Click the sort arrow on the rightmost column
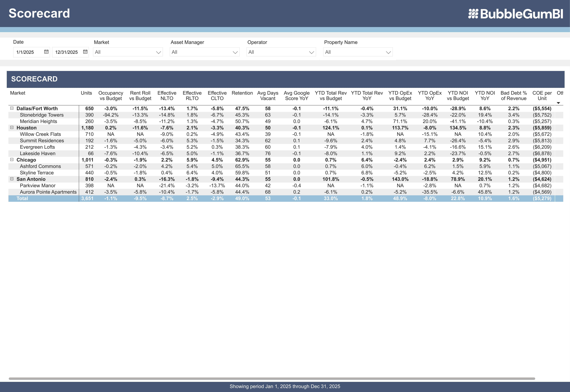Screen dimensions: 570x392 559,103
